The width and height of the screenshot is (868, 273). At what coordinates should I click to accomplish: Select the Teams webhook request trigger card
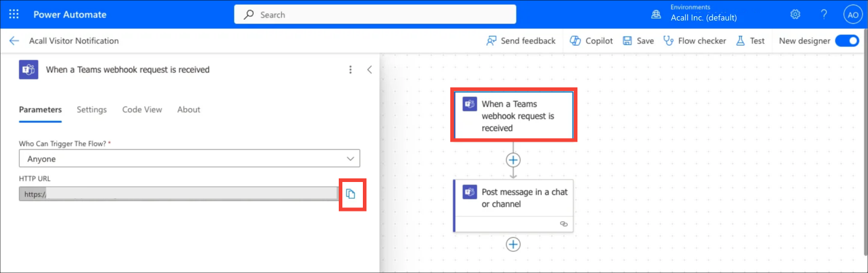513,116
